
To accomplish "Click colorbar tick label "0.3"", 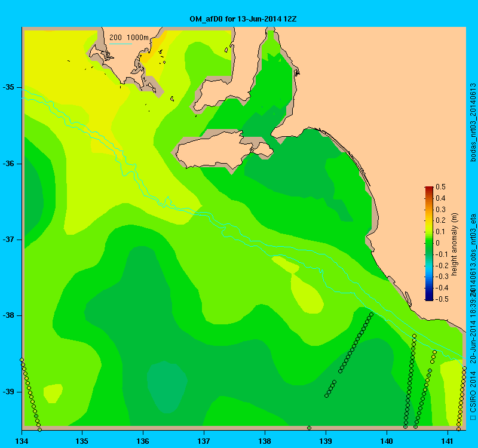I will (440, 210).
